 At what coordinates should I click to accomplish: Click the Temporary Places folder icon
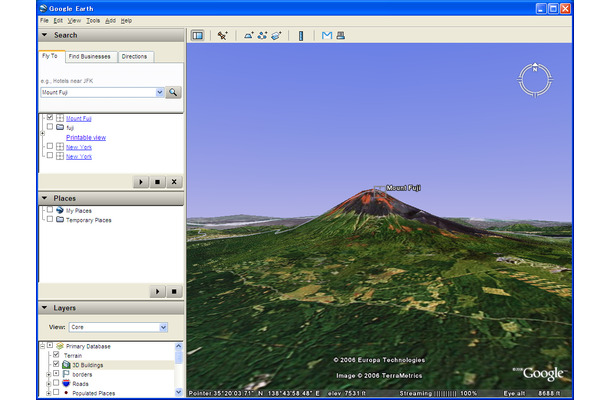(x=60, y=220)
